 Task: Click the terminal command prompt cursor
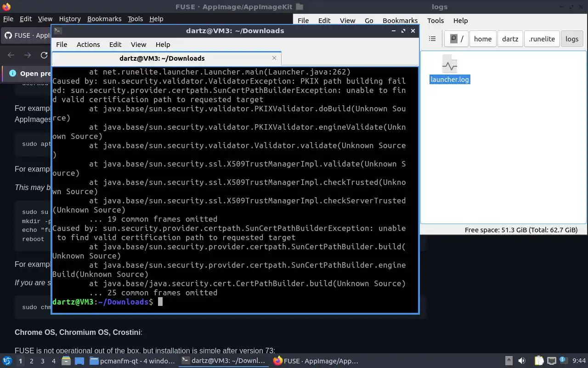click(x=160, y=302)
